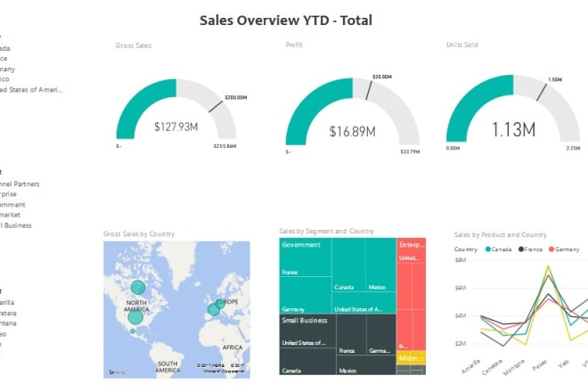Select Government in the segment slicer
The width and height of the screenshot is (588, 392).
12,204
